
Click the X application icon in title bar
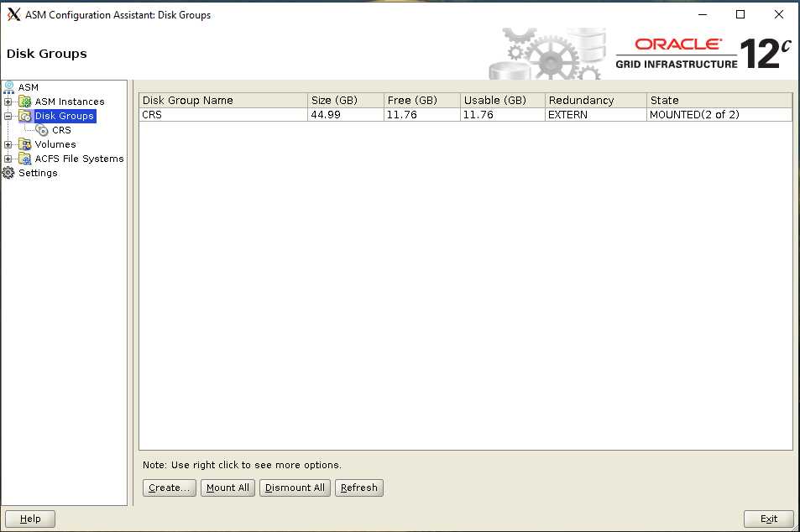13,15
